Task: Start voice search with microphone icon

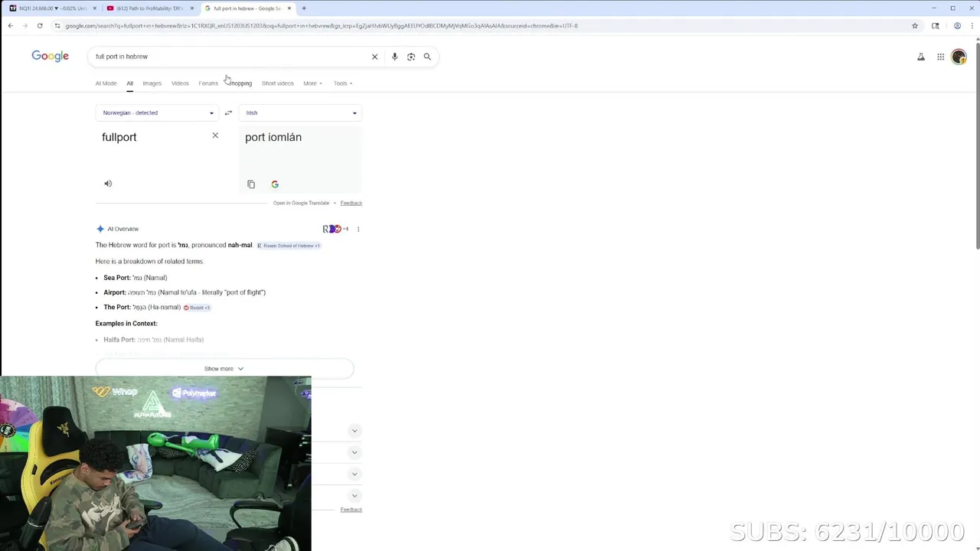Action: pyautogui.click(x=394, y=57)
